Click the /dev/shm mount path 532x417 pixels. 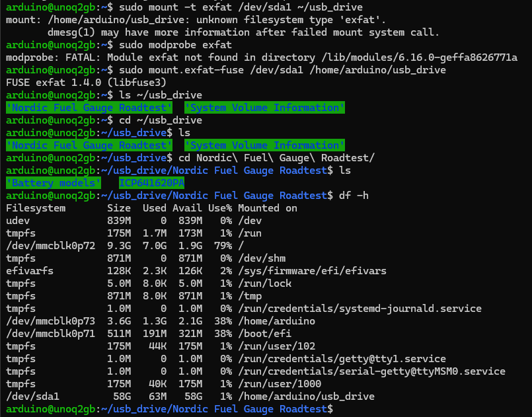pyautogui.click(x=262, y=258)
